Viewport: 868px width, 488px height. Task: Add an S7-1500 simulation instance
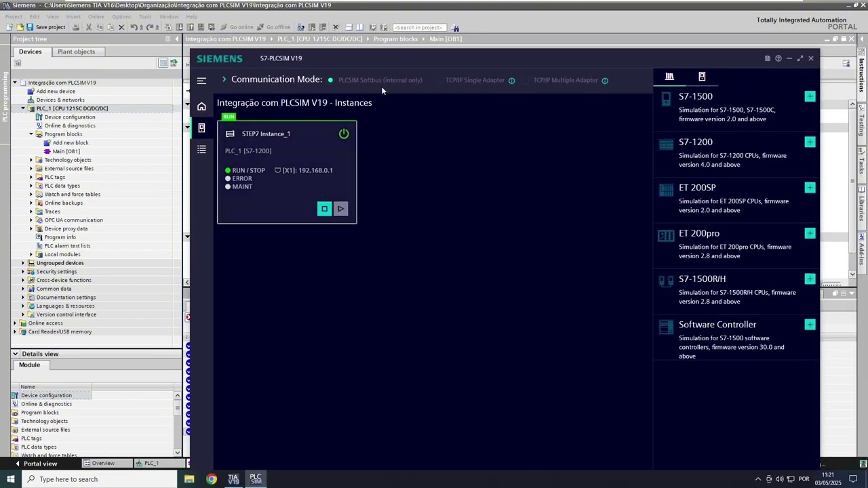point(810,96)
